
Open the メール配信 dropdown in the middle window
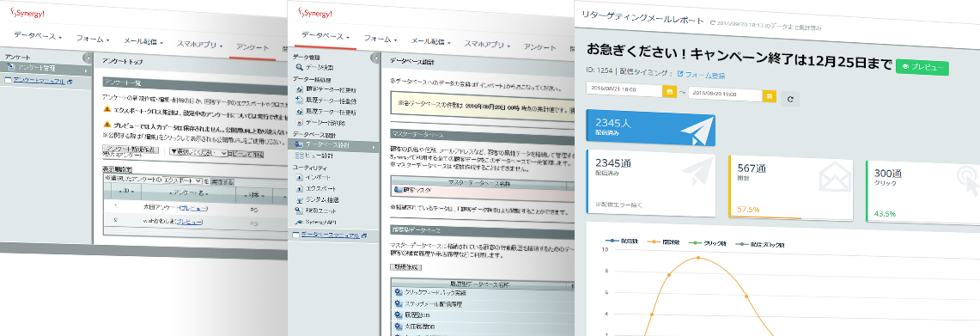click(430, 42)
